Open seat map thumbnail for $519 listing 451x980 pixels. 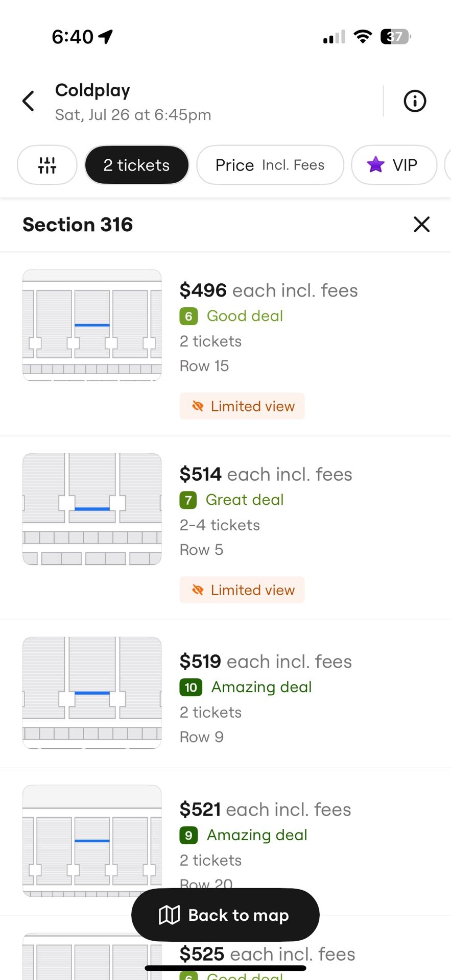coord(92,693)
